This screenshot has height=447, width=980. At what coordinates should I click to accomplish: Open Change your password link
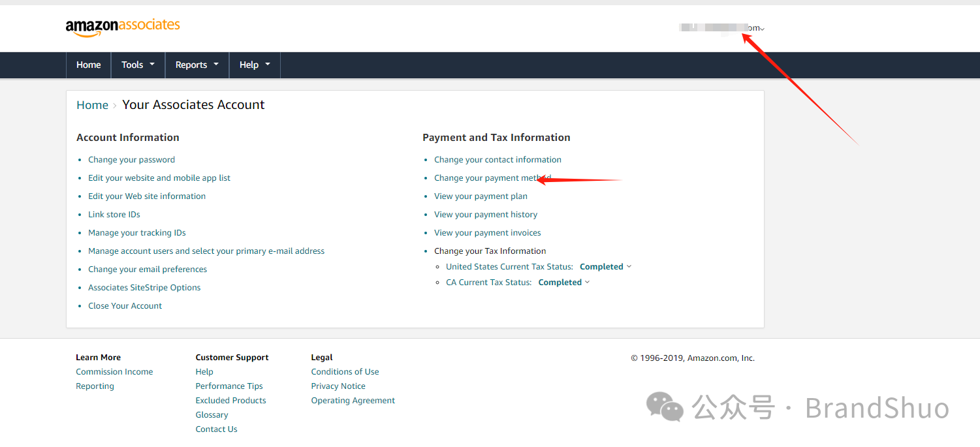coord(131,160)
